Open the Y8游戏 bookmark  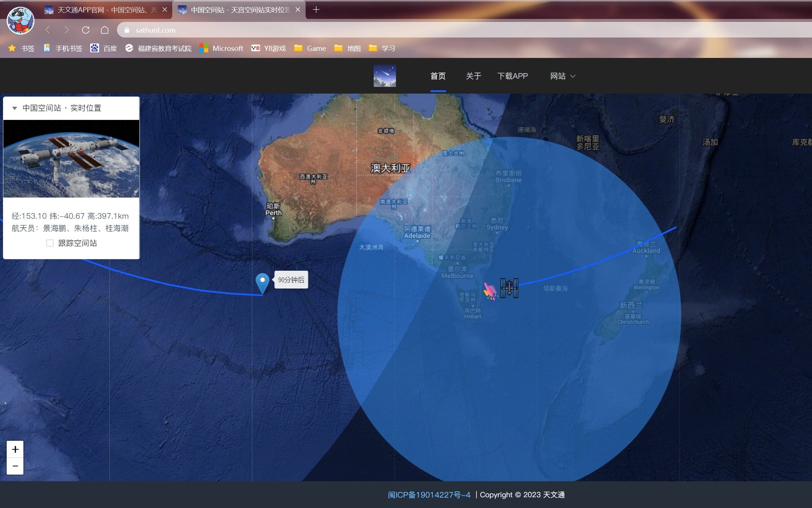(x=268, y=48)
